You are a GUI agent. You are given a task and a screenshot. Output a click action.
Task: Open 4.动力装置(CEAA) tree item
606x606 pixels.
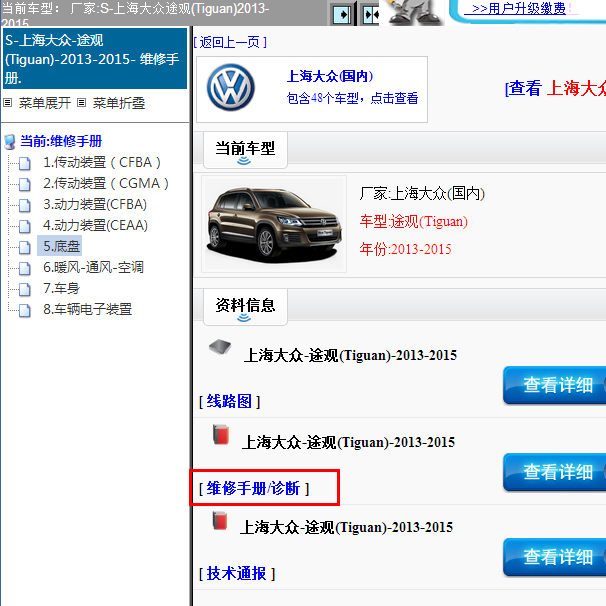(x=95, y=225)
